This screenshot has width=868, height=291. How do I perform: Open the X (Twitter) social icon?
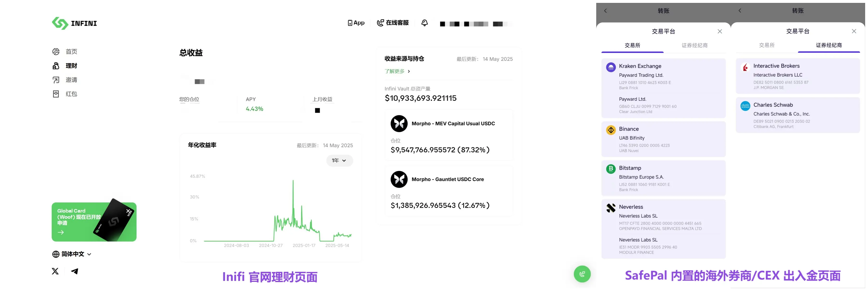pyautogui.click(x=55, y=271)
